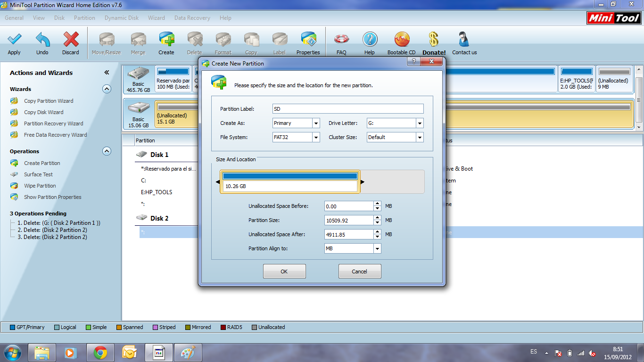This screenshot has height=362, width=644.
Task: Open Windows Explorer from taskbar
Action: 42,353
